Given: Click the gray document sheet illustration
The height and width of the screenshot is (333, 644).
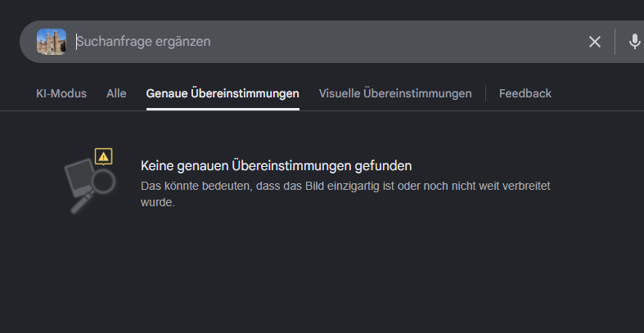Looking at the screenshot, I should coord(79,177).
